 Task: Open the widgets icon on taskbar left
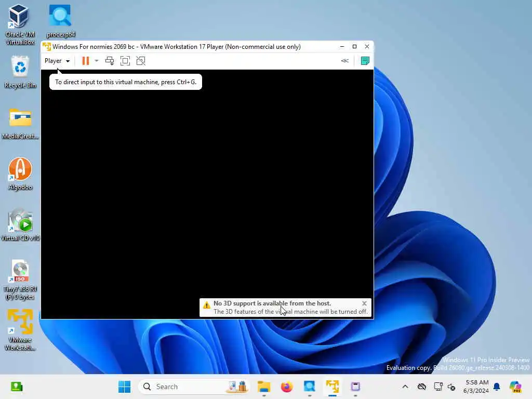17,387
